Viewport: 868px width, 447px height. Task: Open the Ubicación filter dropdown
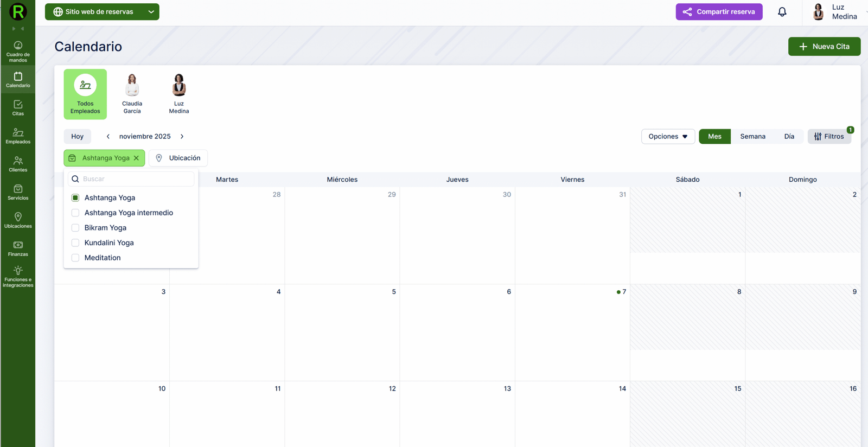(178, 158)
